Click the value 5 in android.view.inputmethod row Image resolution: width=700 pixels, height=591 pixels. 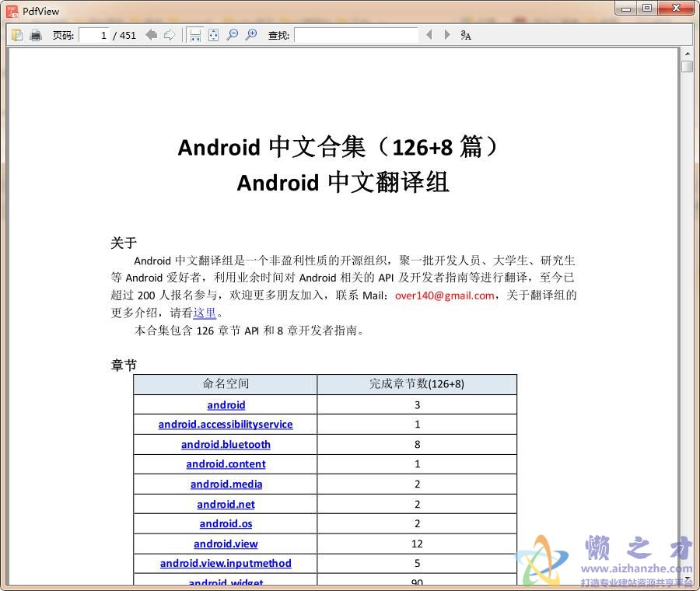[x=418, y=563]
